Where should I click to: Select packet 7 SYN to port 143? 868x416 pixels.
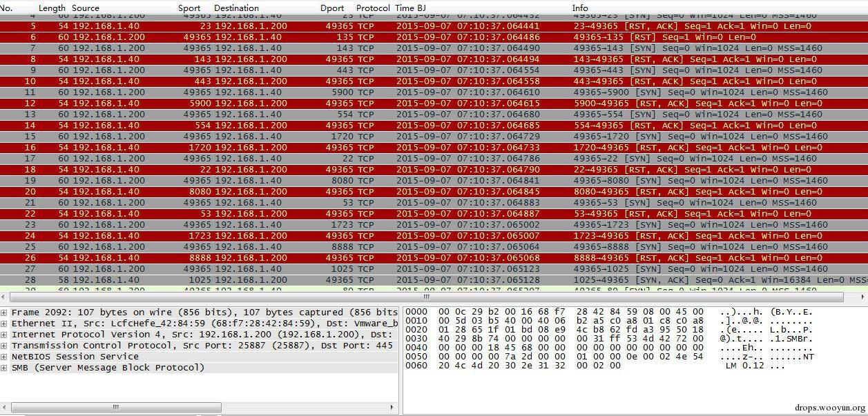pos(434,48)
